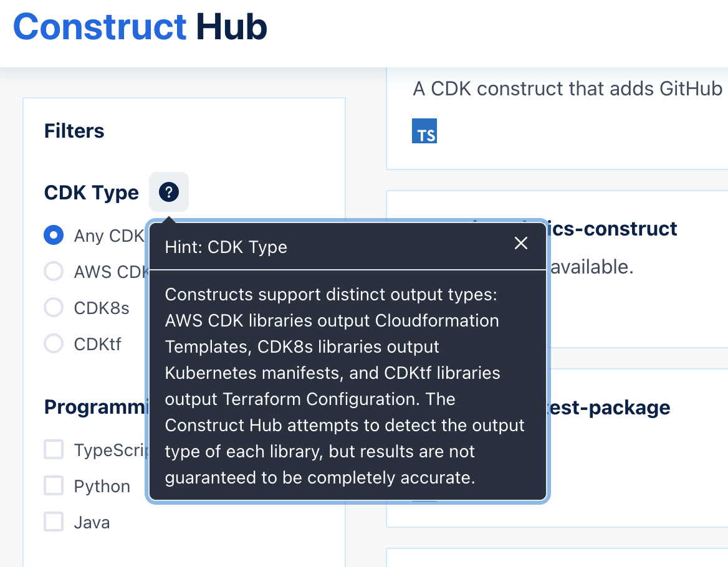This screenshot has height=567, width=728.
Task: Click the question mark inside the hint bubble trigger
Action: click(x=168, y=192)
